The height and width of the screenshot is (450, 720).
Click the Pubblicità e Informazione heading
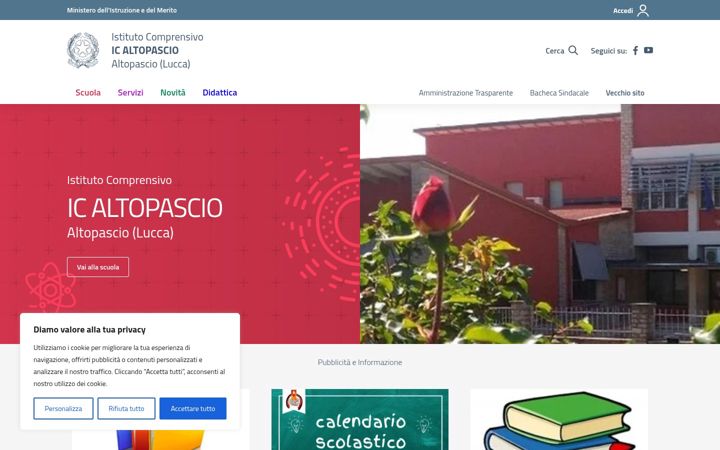[360, 362]
